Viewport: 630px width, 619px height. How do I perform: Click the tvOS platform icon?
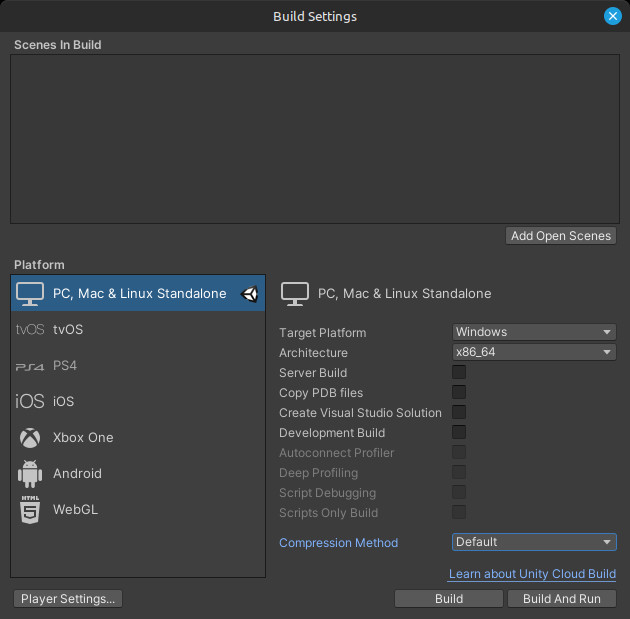(x=30, y=329)
